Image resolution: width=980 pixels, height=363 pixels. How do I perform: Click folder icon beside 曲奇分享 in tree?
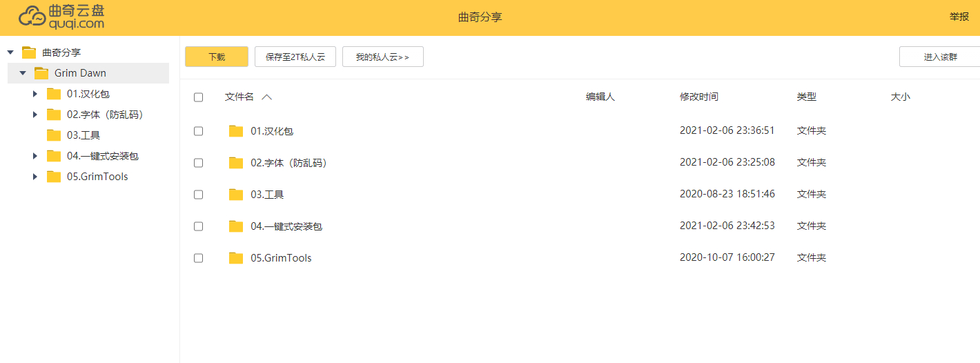pos(29,52)
